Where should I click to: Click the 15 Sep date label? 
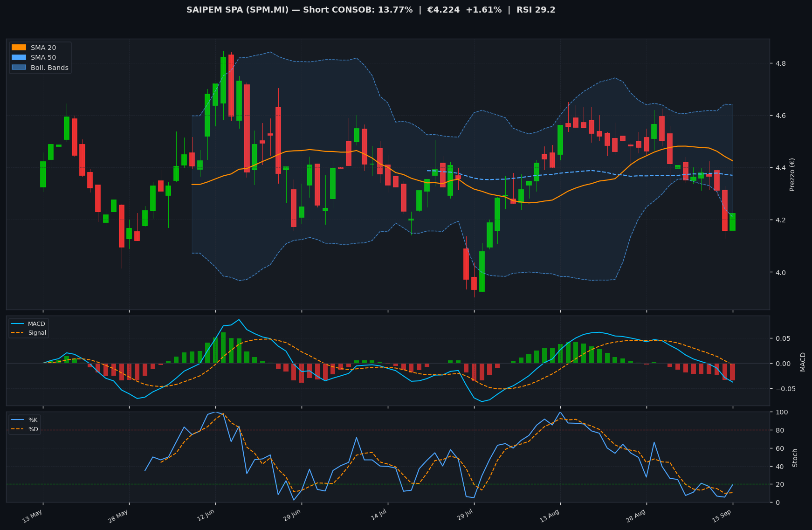pyautogui.click(x=722, y=516)
